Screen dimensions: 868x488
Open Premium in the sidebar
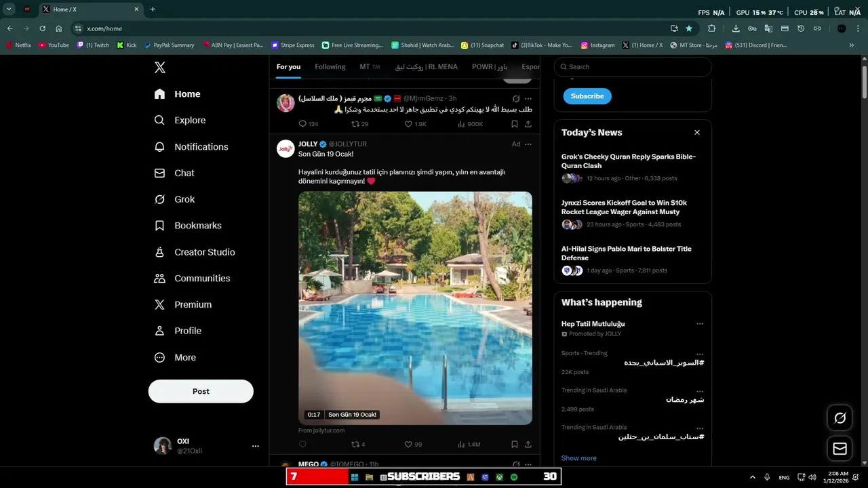[x=183, y=305]
